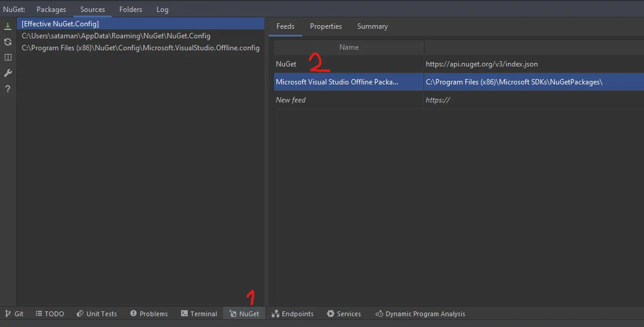Image resolution: width=644 pixels, height=327 pixels.
Task: Toggle the NuGet tool window button
Action: 245,314
